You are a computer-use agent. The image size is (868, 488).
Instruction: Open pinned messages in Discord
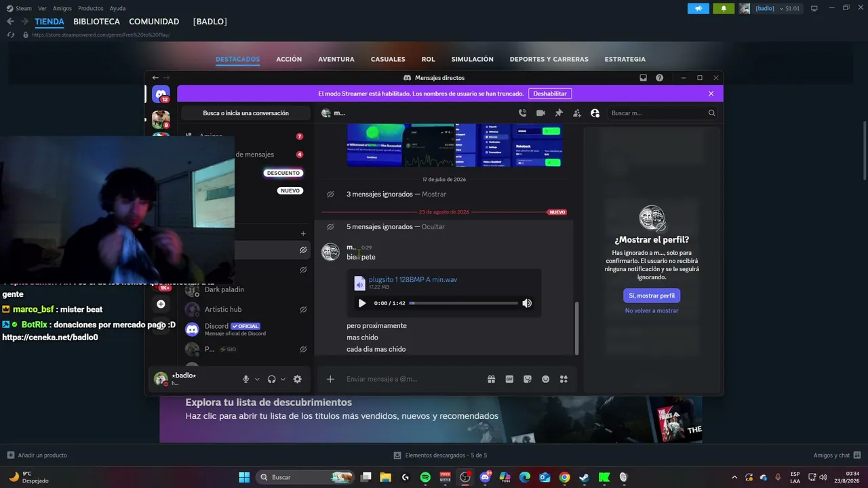[x=559, y=113]
